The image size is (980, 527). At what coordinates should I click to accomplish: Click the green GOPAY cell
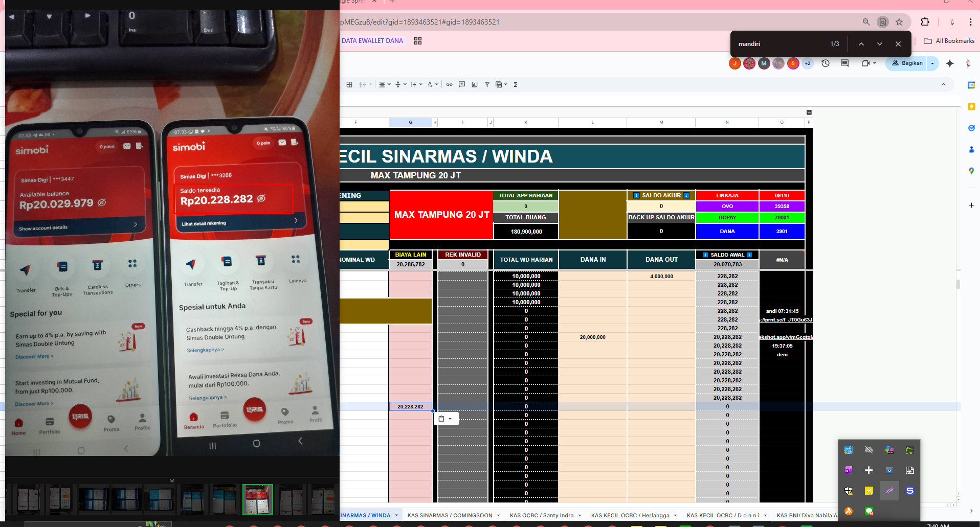tap(727, 217)
